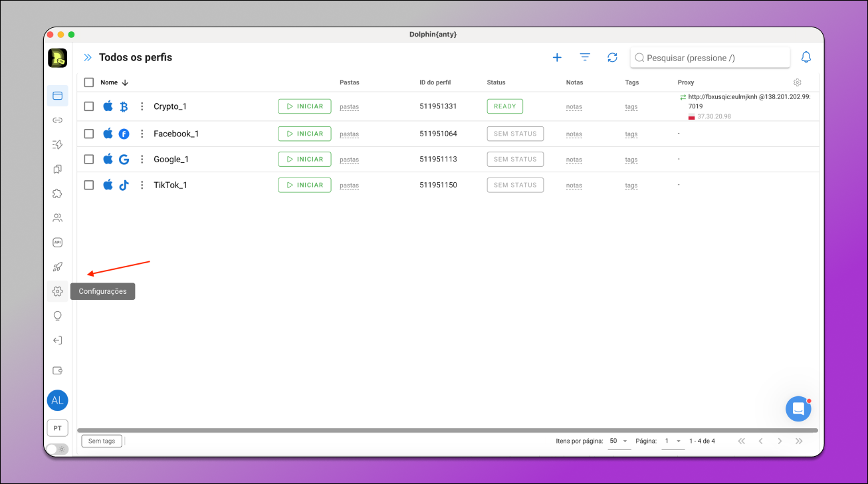Click the logout arrow icon in sidebar

tap(57, 340)
